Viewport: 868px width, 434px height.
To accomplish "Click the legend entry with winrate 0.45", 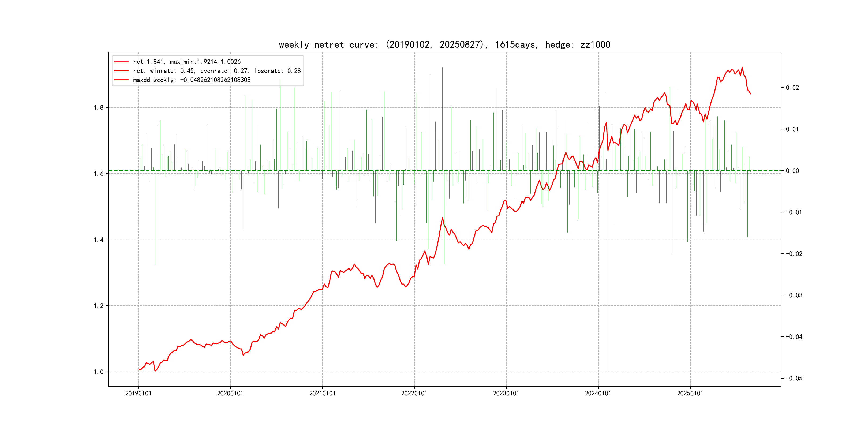I will point(217,71).
